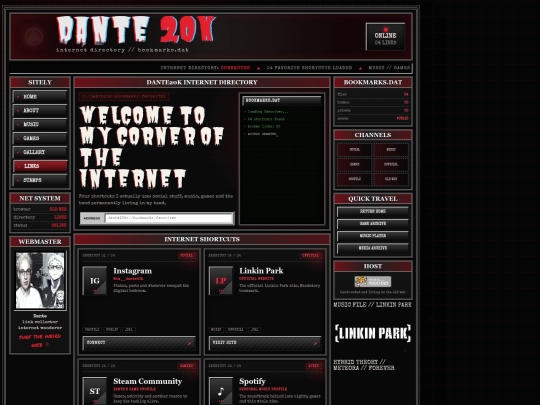
Task: Click Game Archive in Quick Travel
Action: coord(373,224)
